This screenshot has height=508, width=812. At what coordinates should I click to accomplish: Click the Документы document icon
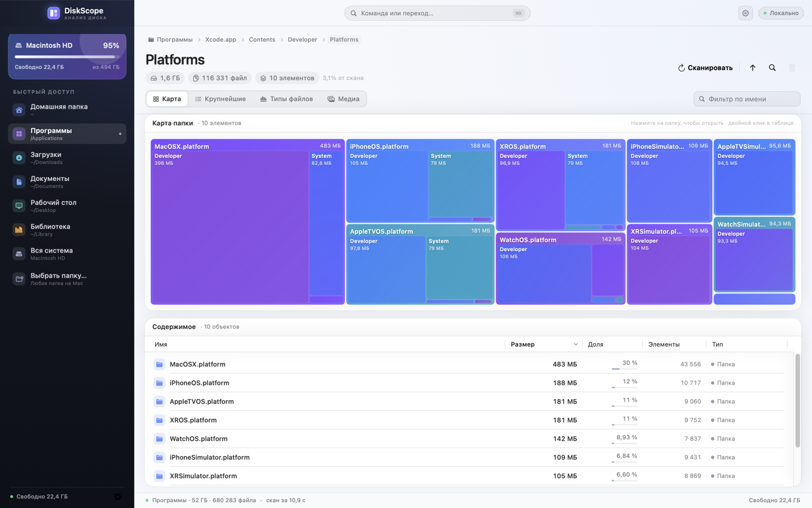(19, 182)
